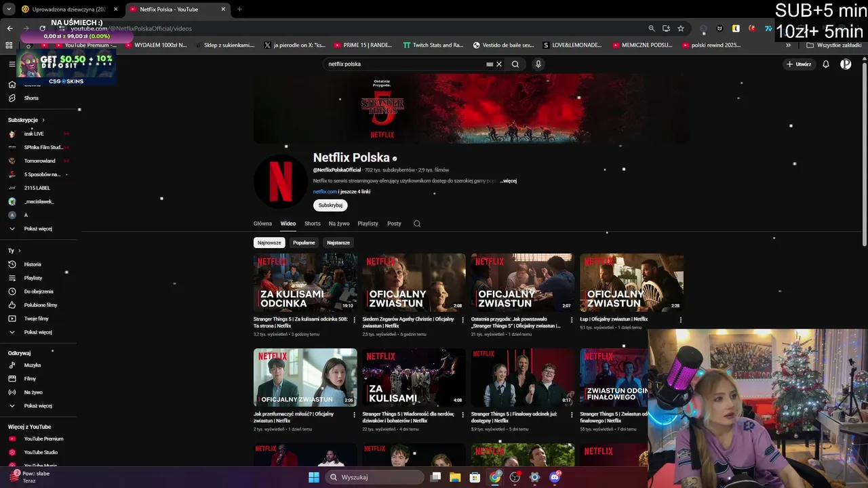Open YouTube notifications bell
Image resolution: width=868 pixels, height=488 pixels.
(x=826, y=64)
